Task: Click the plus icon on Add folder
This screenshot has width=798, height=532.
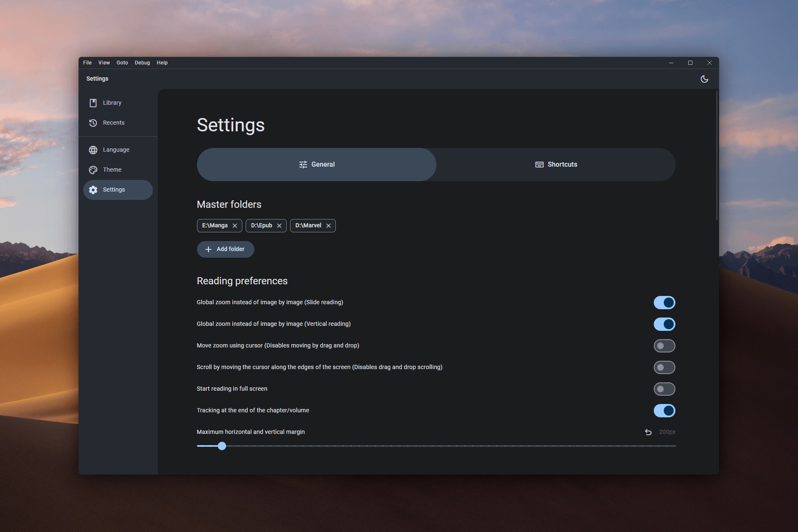Action: click(x=208, y=249)
